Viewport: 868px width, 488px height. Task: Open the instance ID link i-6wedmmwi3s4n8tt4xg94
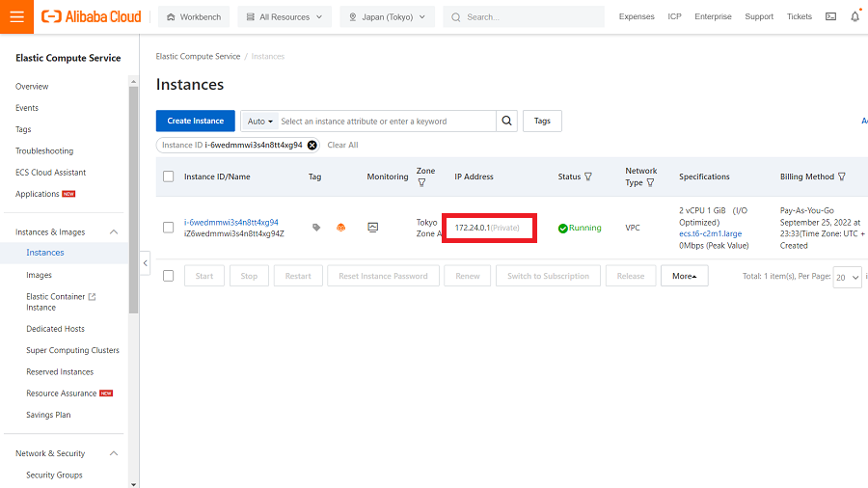tap(231, 222)
